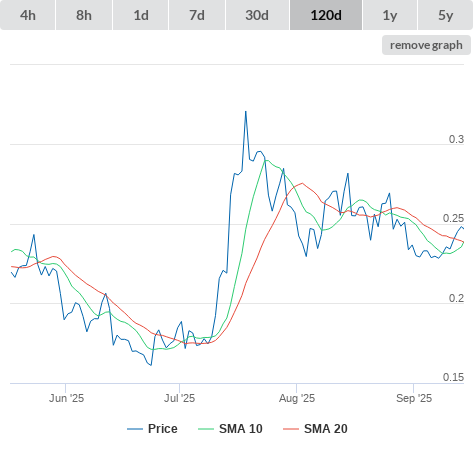Open the 7d chart view
The height and width of the screenshot is (455, 474).
[x=197, y=15]
